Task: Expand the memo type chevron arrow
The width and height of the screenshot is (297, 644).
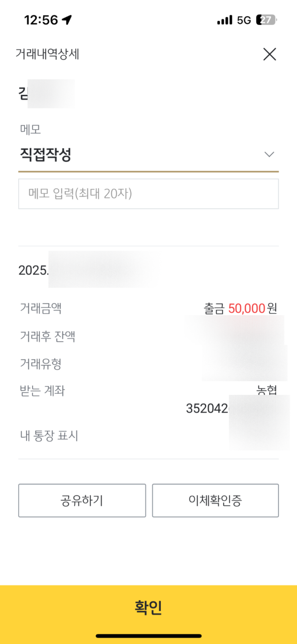Action: pos(269,154)
